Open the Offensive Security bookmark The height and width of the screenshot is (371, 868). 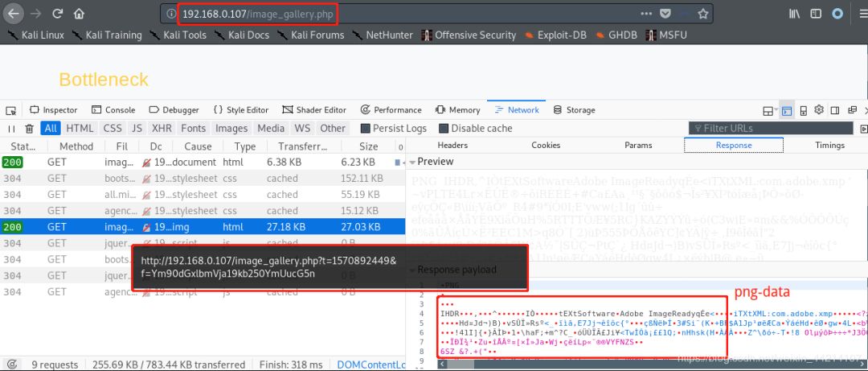pos(469,35)
